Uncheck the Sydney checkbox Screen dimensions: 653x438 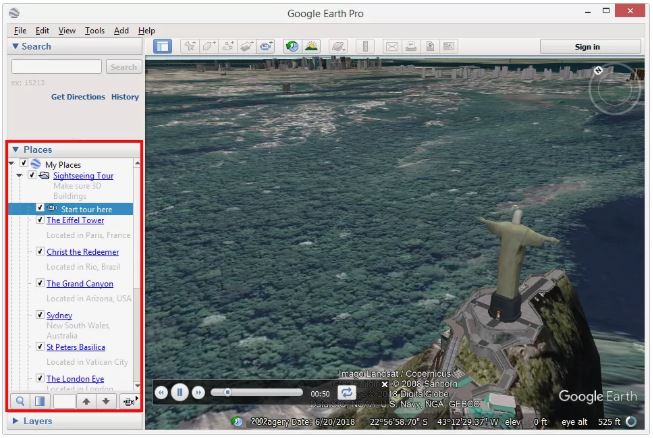pyautogui.click(x=40, y=314)
